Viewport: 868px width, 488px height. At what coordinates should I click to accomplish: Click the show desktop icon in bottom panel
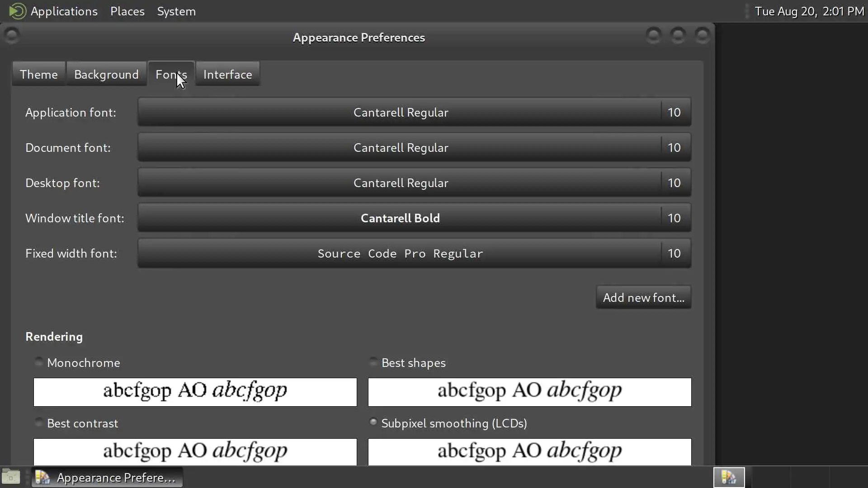click(11, 477)
